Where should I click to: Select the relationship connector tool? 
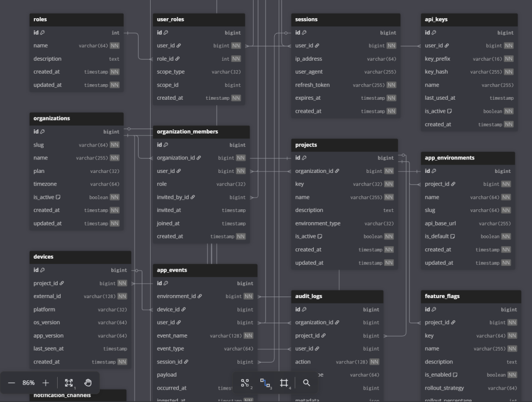click(265, 383)
